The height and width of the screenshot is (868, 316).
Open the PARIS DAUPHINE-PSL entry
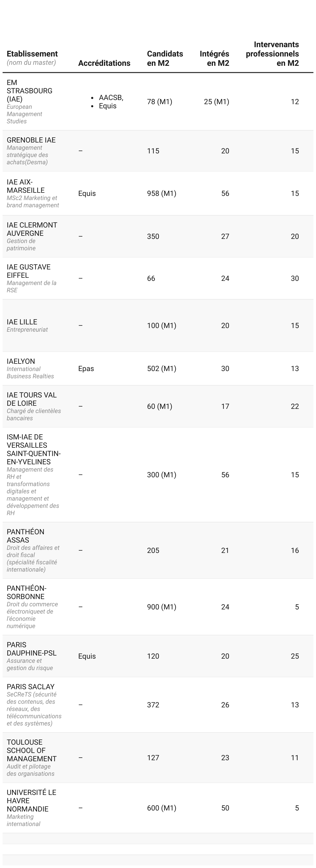(x=31, y=649)
